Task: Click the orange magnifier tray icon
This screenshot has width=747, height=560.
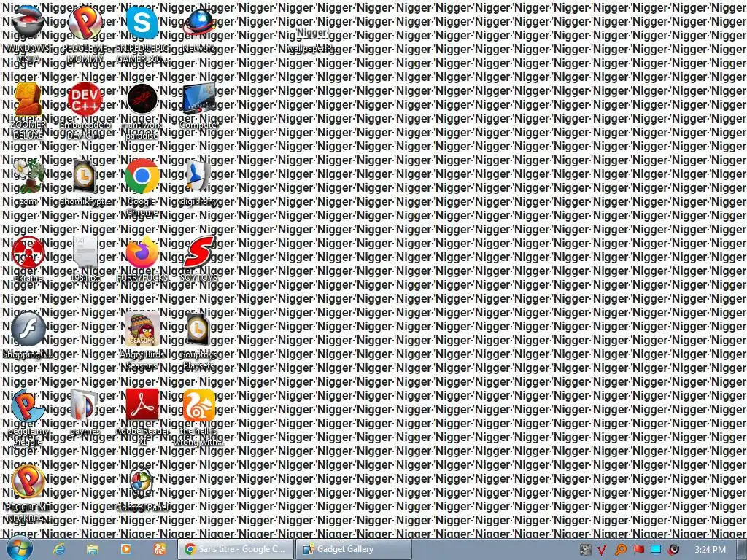Action: tap(620, 550)
